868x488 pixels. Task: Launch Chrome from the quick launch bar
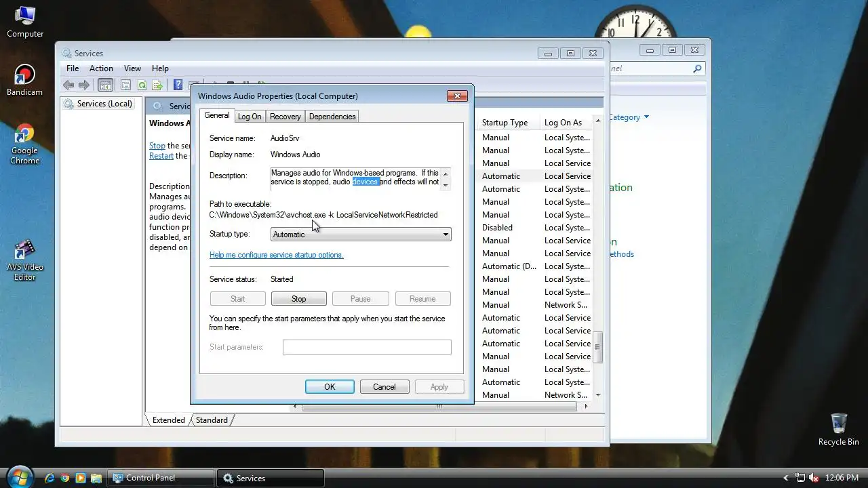[x=65, y=478]
